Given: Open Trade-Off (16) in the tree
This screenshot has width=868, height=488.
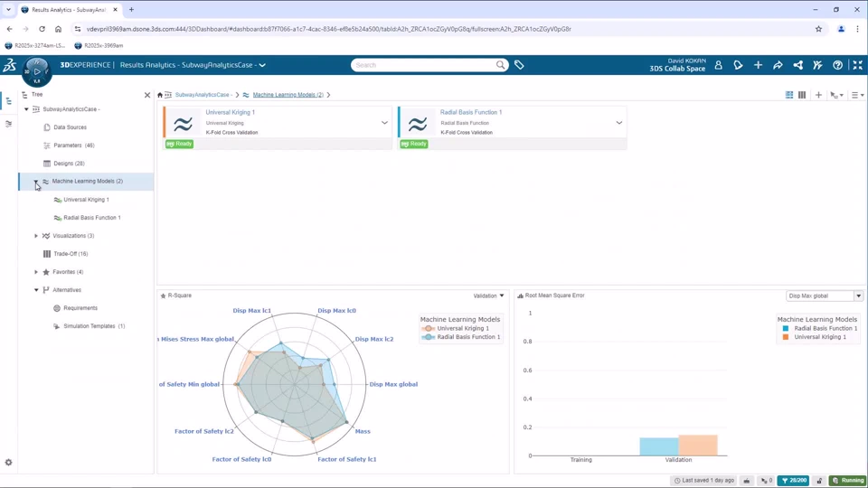Looking at the screenshot, I should (71, 254).
